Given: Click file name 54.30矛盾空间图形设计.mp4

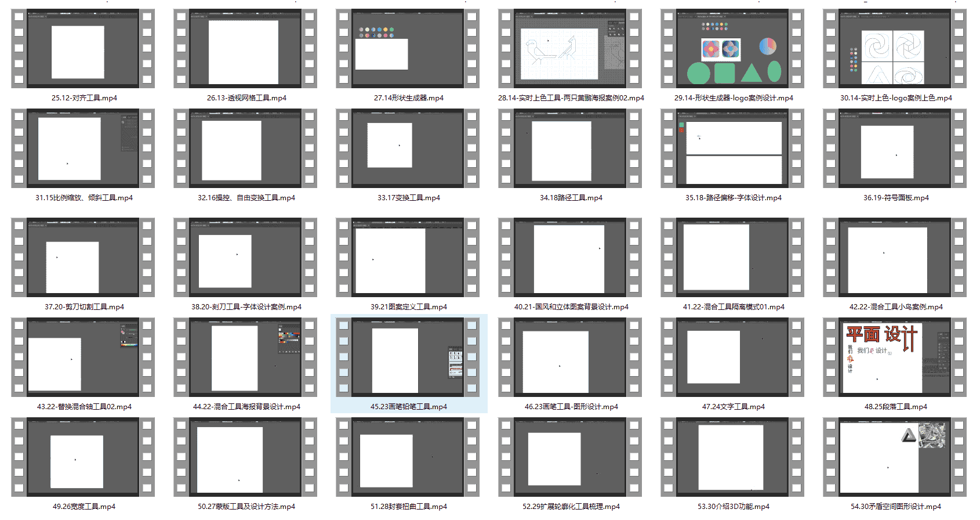Looking at the screenshot, I should coord(896,507).
